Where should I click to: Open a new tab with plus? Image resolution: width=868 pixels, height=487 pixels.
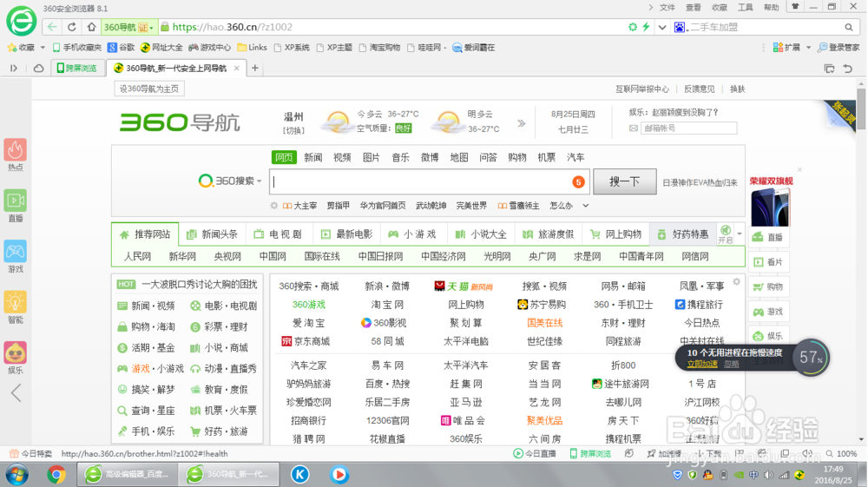tap(255, 68)
